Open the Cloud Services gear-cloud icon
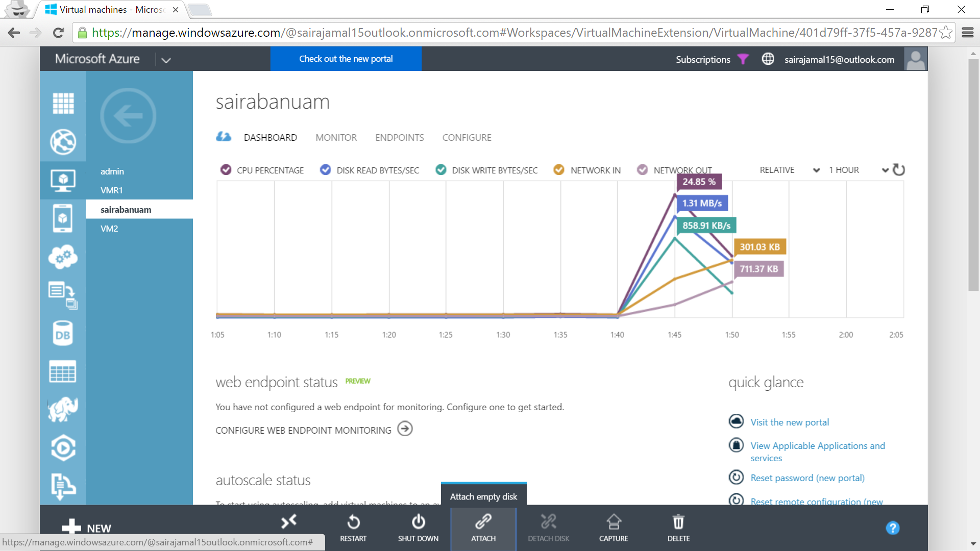Screen dimensions: 980x551 coord(63,257)
